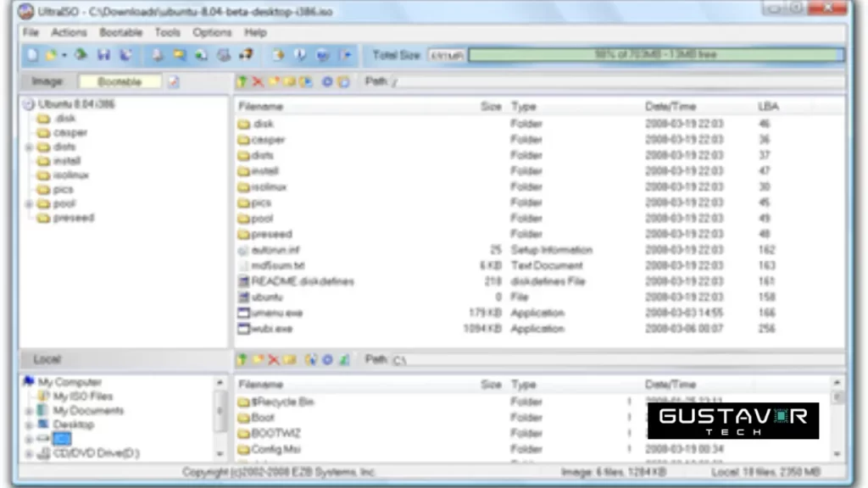Click the Save floppy disk toolbar icon
Screen dimensions: 868x488
pos(103,54)
